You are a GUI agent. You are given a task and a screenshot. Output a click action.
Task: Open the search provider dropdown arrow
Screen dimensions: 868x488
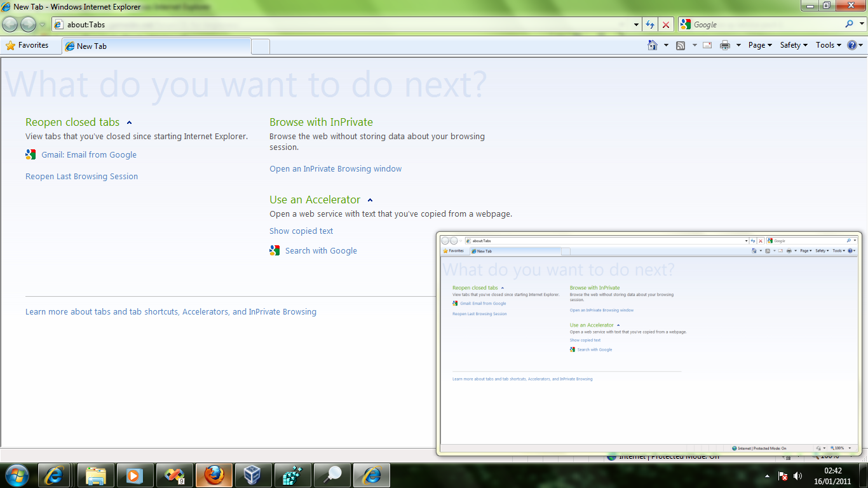[860, 25]
